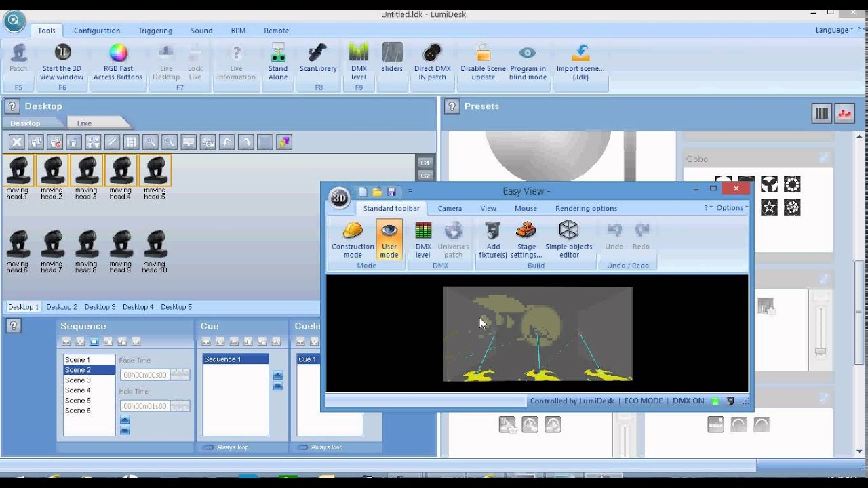The image size is (868, 488).
Task: Click Add fixture(s) in Easy View
Action: click(493, 240)
